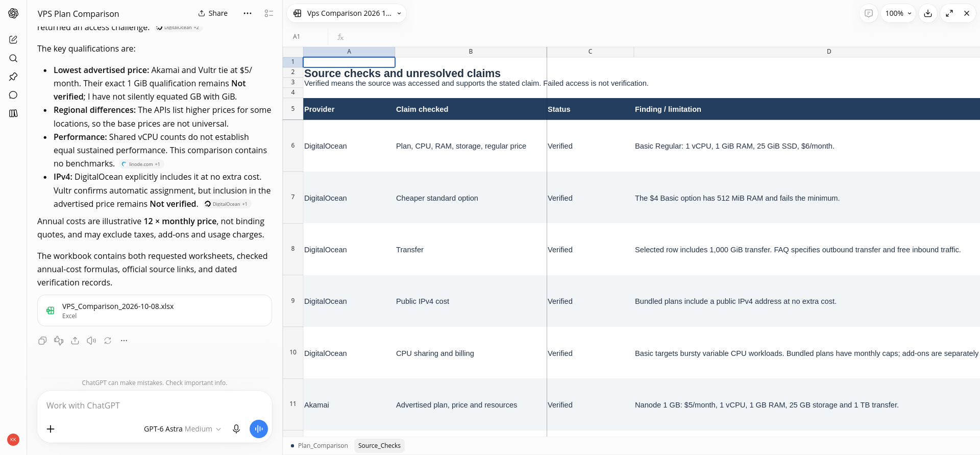This screenshot has width=980, height=455.
Task: Download the spreadsheet with download icon
Action: [928, 13]
